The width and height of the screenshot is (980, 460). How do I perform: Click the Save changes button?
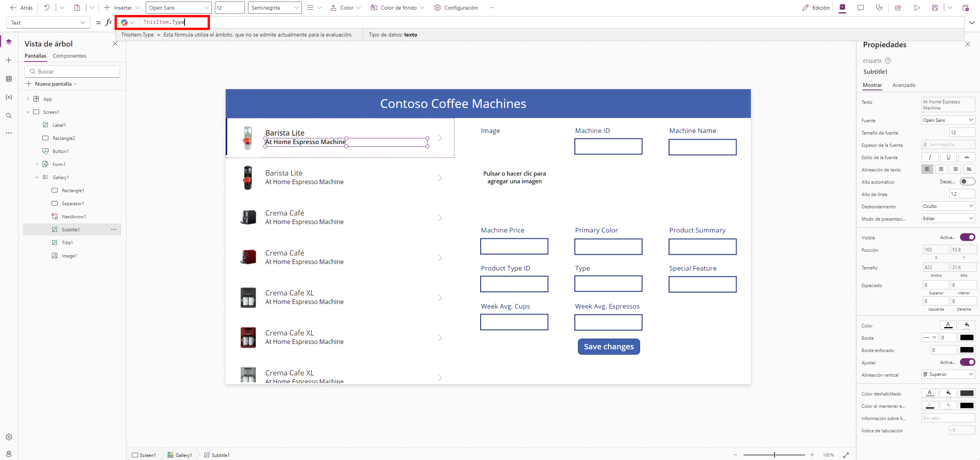coord(609,347)
